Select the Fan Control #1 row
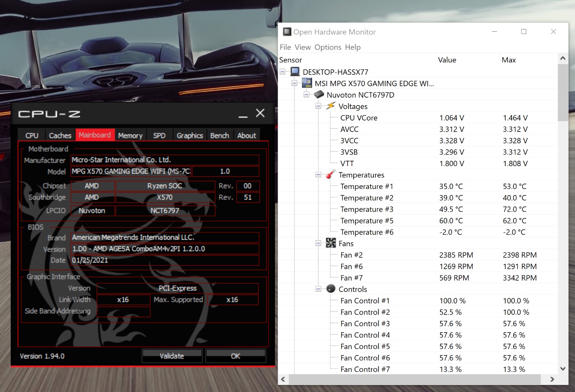This screenshot has width=575, height=392. click(418, 301)
